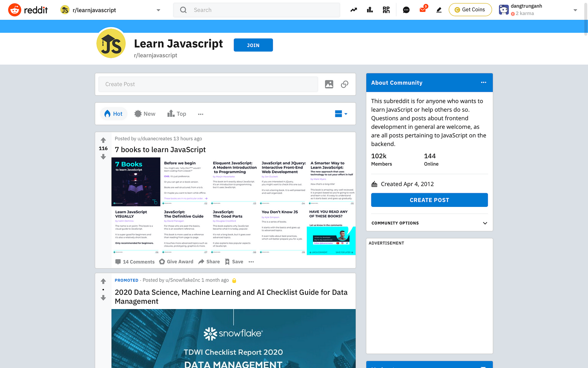Open 14 Comments on the books post

pos(135,262)
